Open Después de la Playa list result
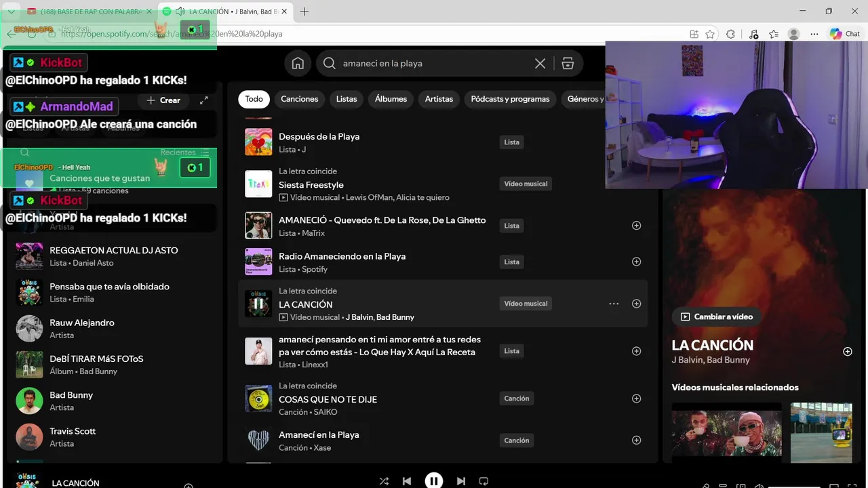The height and width of the screenshot is (488, 868). [x=319, y=136]
